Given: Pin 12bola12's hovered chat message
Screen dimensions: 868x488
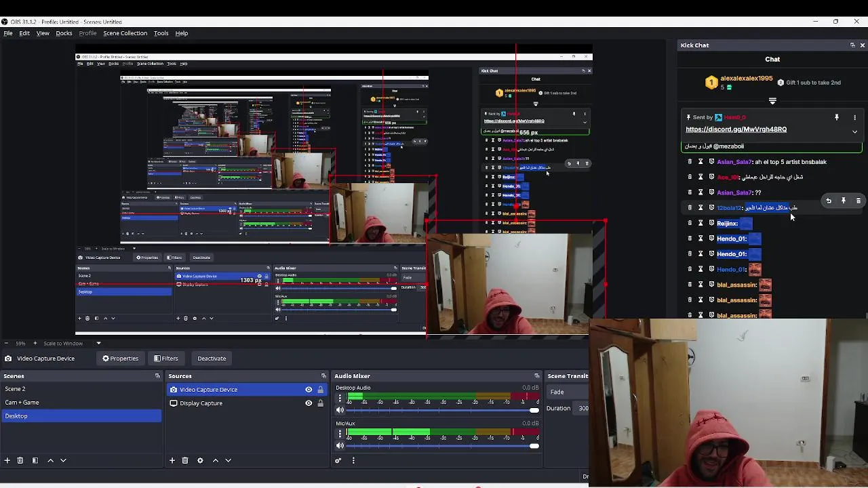Looking at the screenshot, I should coord(844,201).
